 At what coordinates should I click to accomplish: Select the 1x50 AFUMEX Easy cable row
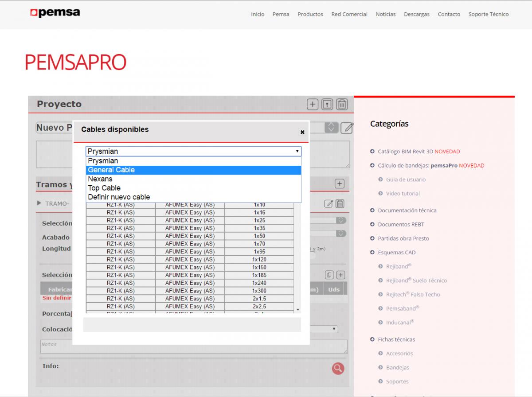point(190,236)
